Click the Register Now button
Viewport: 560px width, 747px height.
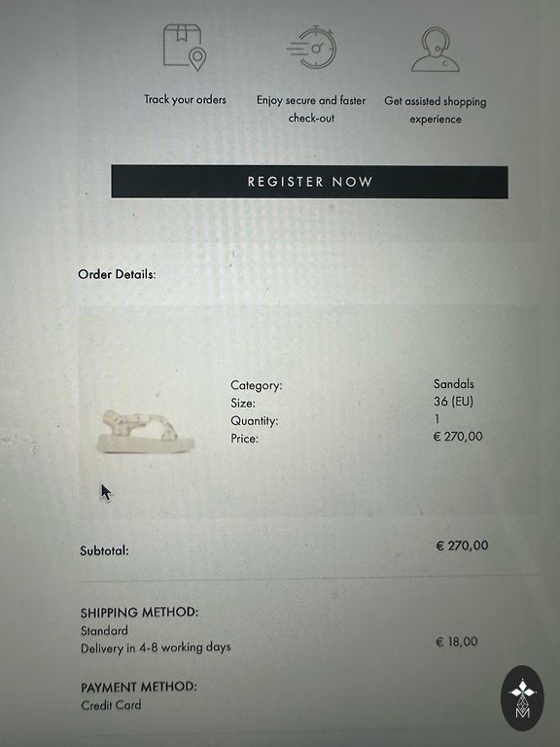tap(309, 182)
